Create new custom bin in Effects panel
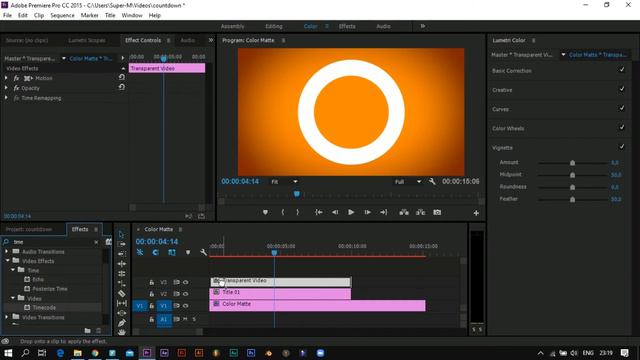 pos(87,331)
